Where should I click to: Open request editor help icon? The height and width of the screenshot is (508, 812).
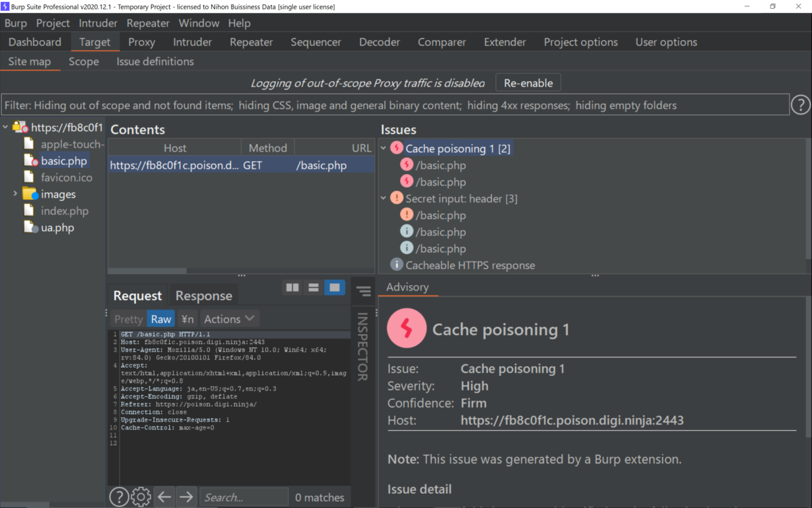(x=118, y=497)
